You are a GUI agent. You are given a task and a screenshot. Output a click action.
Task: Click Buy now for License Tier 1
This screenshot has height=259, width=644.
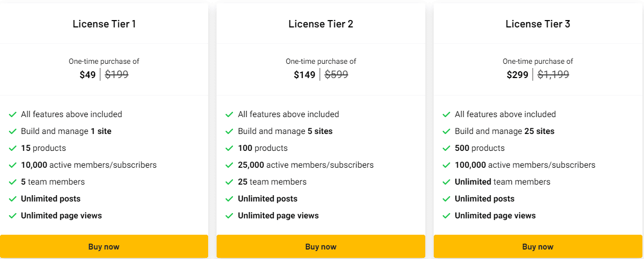[x=104, y=246]
